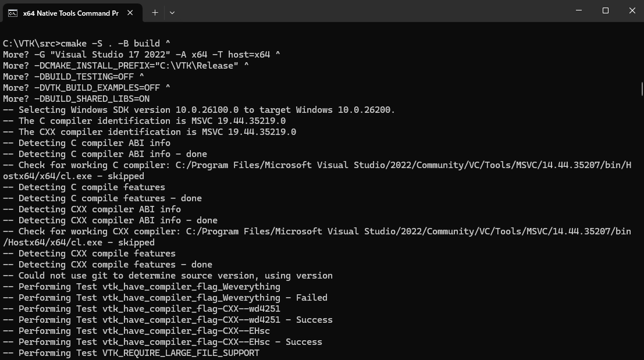Maximize the terminal window
The image size is (644, 360).
click(x=606, y=10)
